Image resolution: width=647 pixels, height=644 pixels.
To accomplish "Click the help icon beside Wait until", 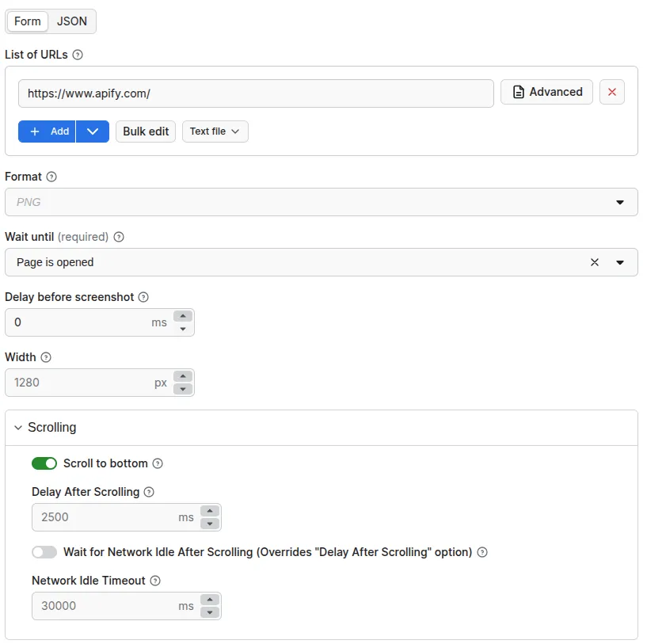I will tap(119, 237).
